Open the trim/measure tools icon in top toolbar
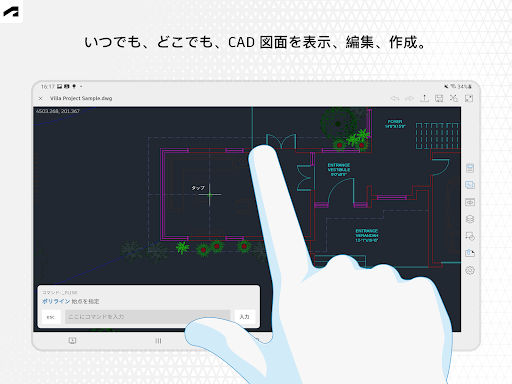512x384 pixels. coord(454,98)
